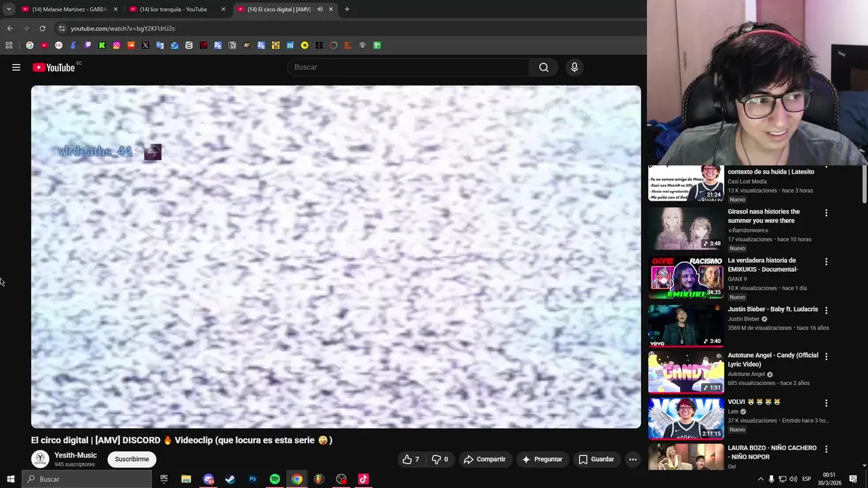Open the Girasol nasa histories thumbnail

click(686, 228)
